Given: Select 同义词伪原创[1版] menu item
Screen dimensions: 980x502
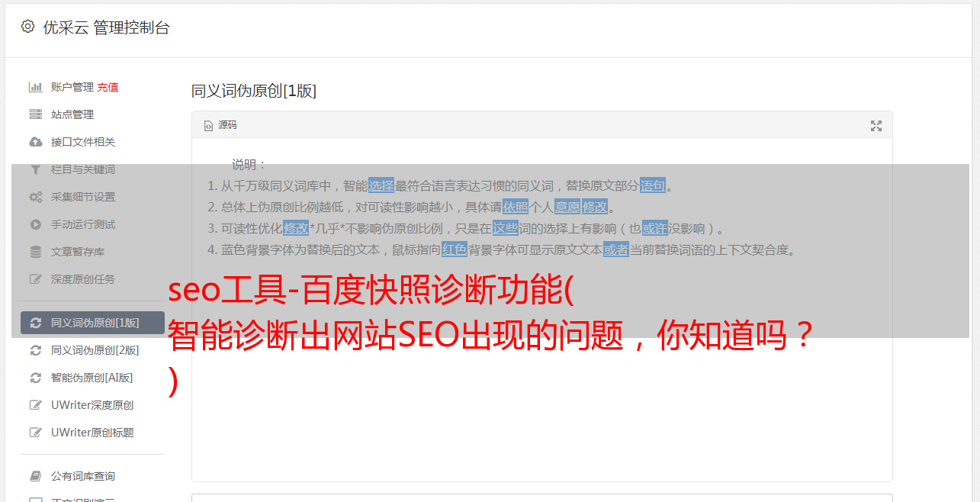Looking at the screenshot, I should [x=92, y=323].
